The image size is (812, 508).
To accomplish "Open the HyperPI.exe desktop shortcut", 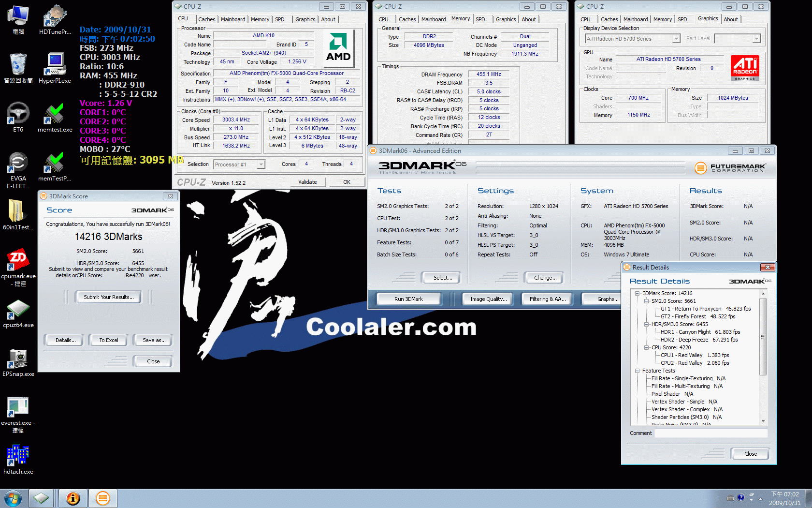I will click(55, 66).
